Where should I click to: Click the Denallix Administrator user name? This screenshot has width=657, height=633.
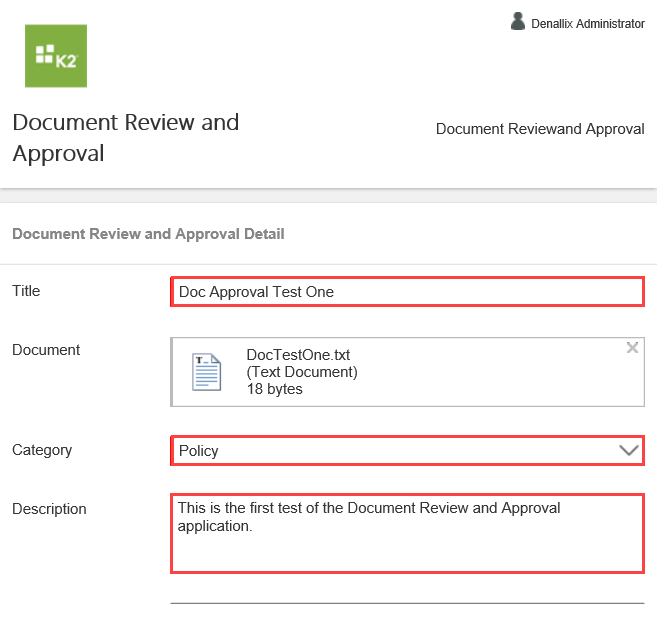[x=587, y=24]
